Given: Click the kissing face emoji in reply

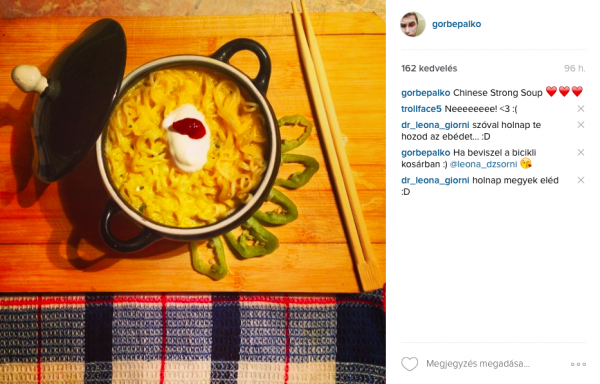Looking at the screenshot, I should coord(526,164).
